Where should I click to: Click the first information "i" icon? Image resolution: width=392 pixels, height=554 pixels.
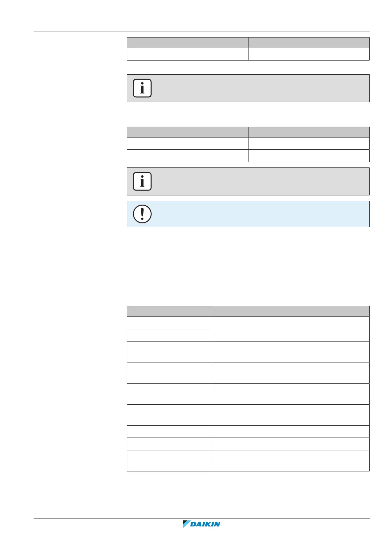click(142, 88)
